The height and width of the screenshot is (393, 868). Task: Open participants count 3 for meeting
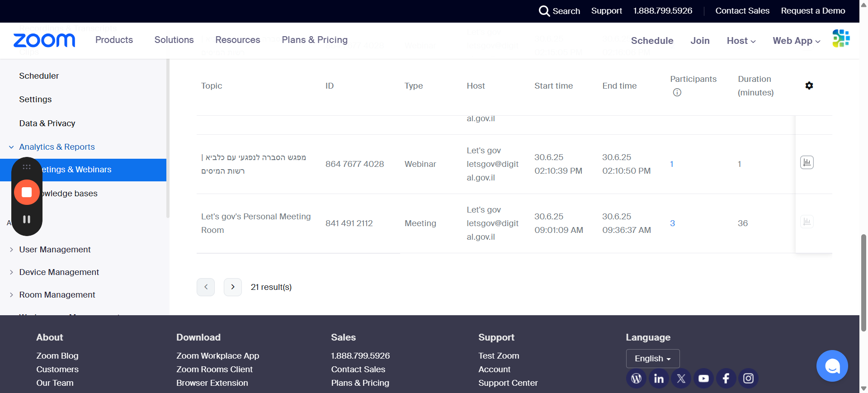click(x=672, y=223)
